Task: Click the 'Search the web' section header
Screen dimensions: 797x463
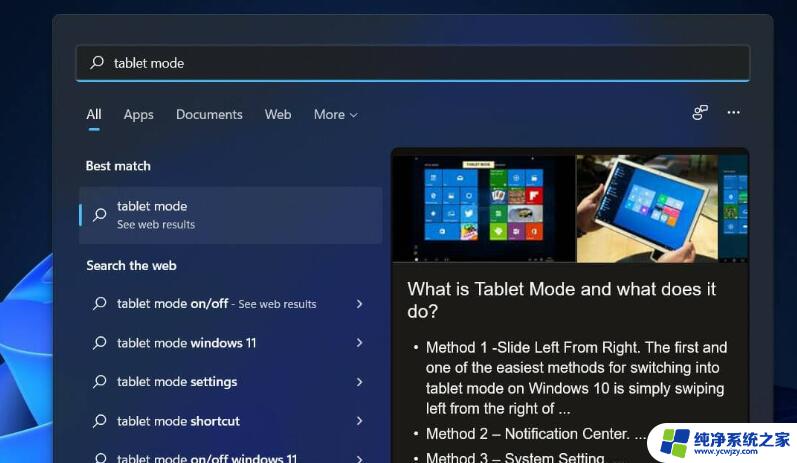Action: click(x=131, y=265)
